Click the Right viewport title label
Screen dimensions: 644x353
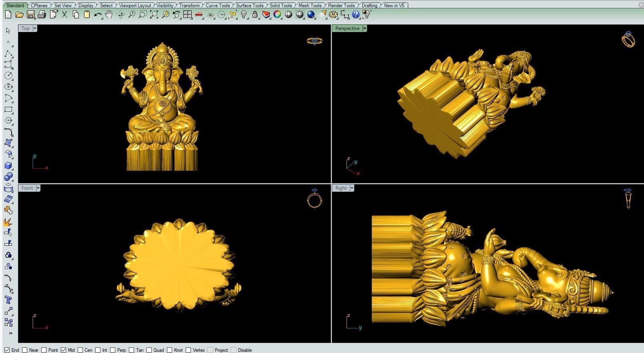coord(341,188)
